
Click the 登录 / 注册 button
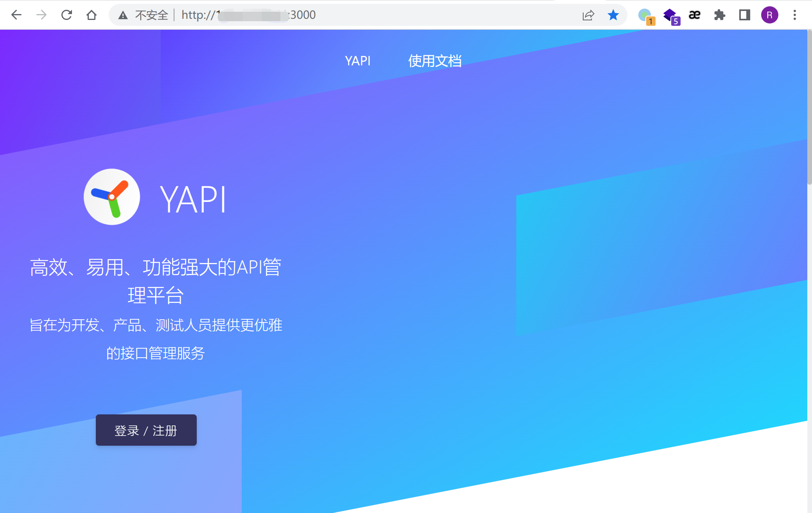coord(146,430)
